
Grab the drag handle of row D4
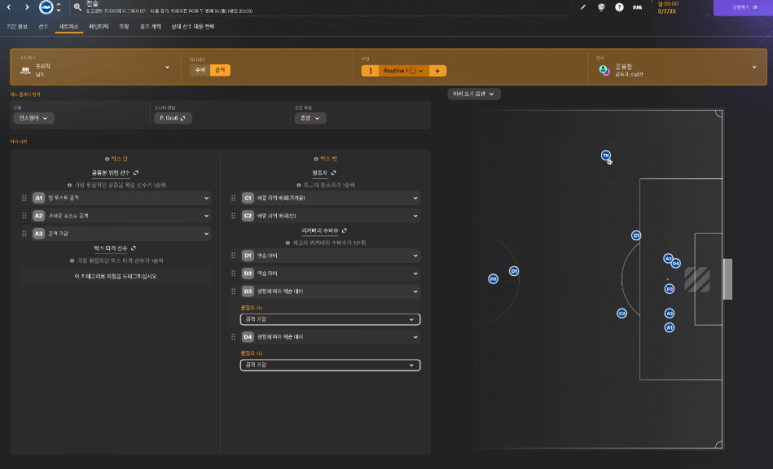[x=233, y=337]
